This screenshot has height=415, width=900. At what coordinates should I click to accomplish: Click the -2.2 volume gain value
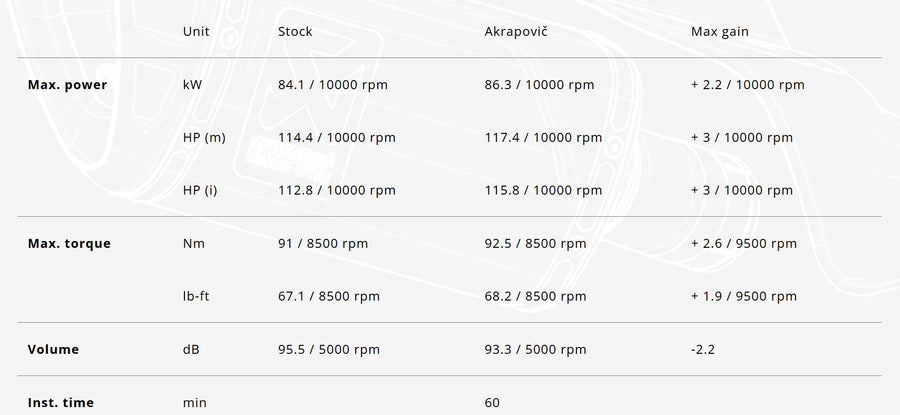[703, 350]
